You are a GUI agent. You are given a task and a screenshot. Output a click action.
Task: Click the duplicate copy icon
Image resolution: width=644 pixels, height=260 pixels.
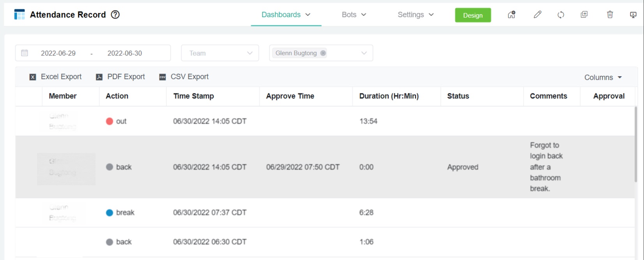pos(584,15)
